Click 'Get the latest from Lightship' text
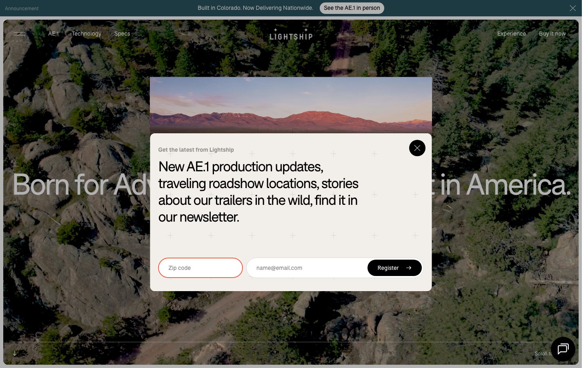Image resolution: width=588 pixels, height=368 pixels. [196, 150]
